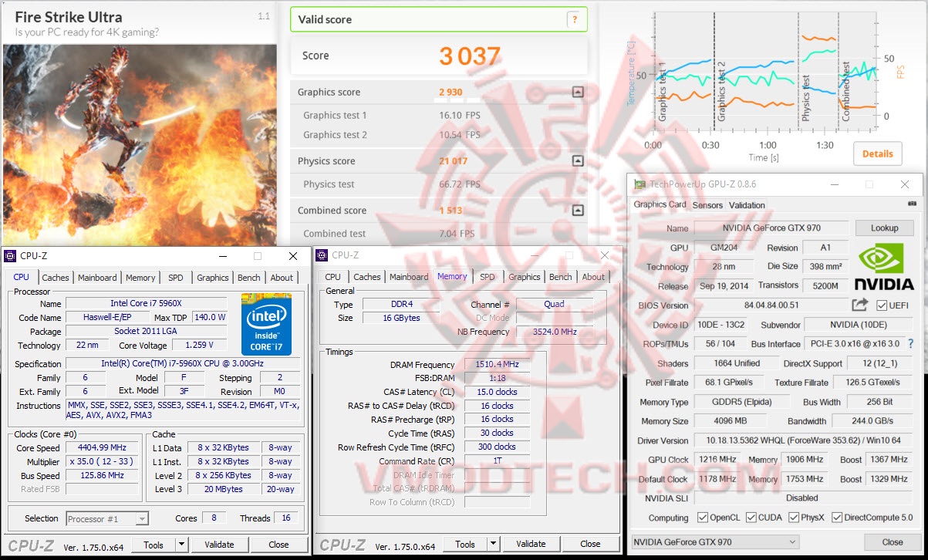Open the Bench tab in CPU-Z Memory-tab window

(561, 277)
